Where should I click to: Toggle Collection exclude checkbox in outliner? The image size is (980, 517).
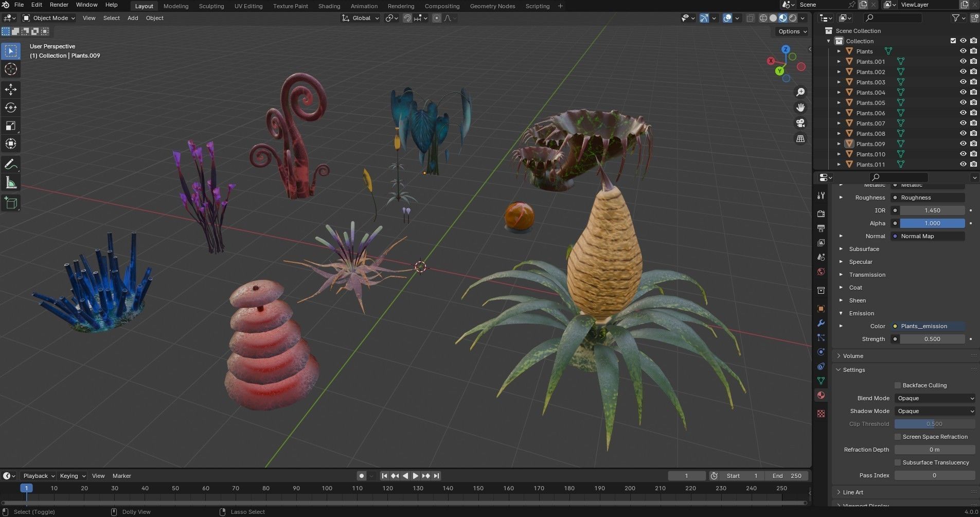point(953,41)
